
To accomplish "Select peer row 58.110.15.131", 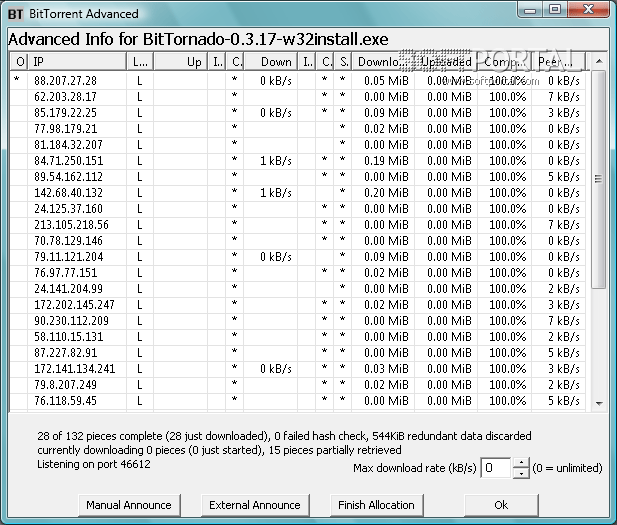I will click(x=298, y=337).
